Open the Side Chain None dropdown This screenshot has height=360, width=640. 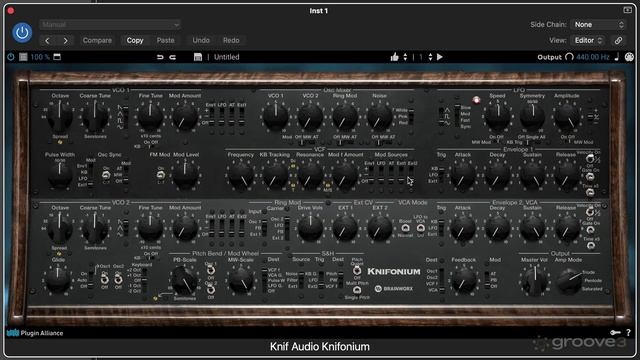click(x=599, y=24)
